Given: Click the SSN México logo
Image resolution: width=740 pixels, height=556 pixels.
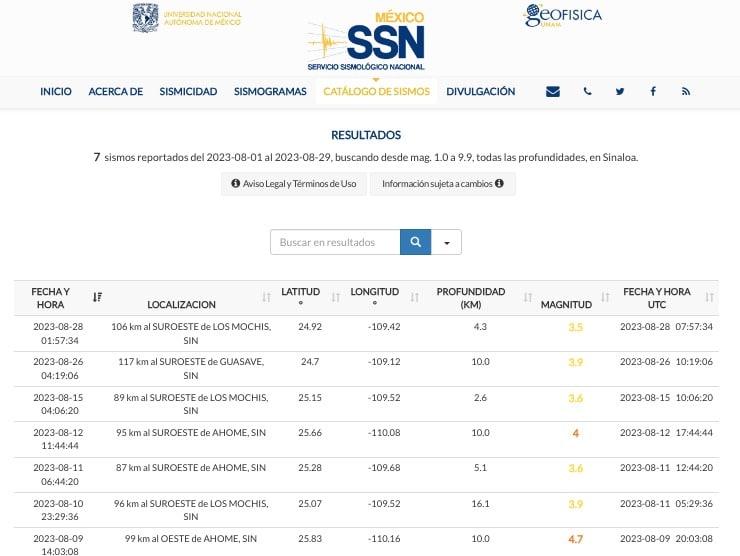Looking at the screenshot, I should tap(366, 42).
